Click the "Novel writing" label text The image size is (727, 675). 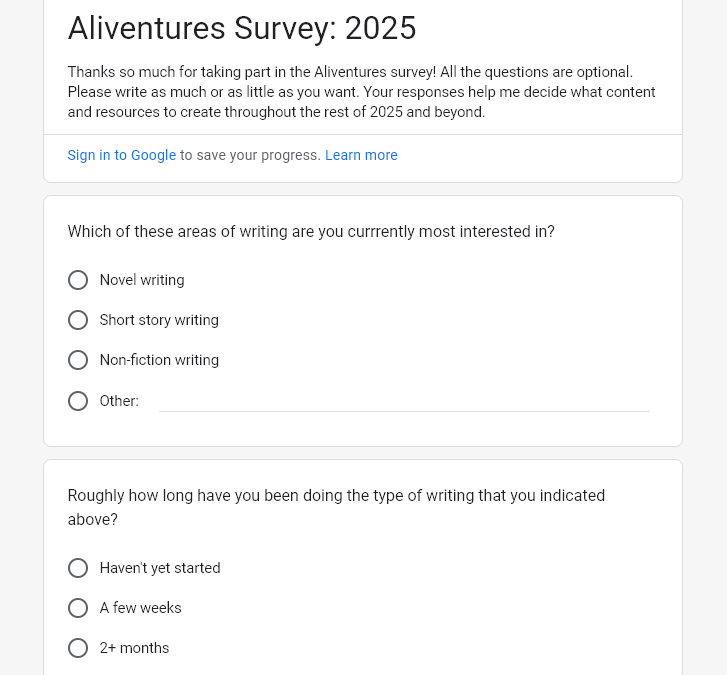coord(142,281)
